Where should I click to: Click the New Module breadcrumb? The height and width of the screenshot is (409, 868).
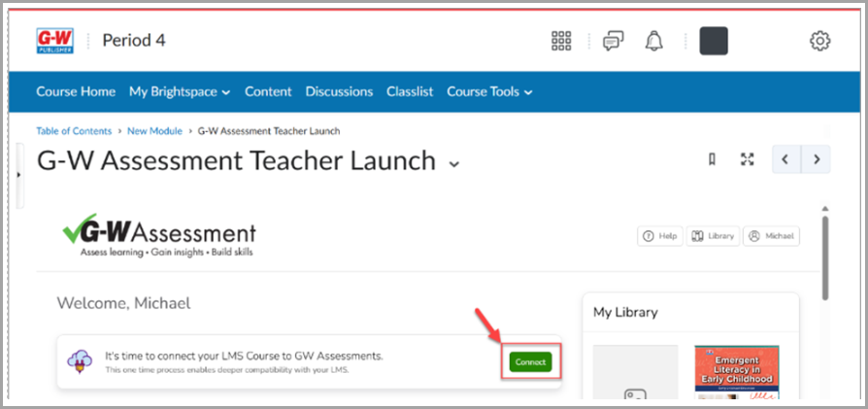[x=154, y=131]
